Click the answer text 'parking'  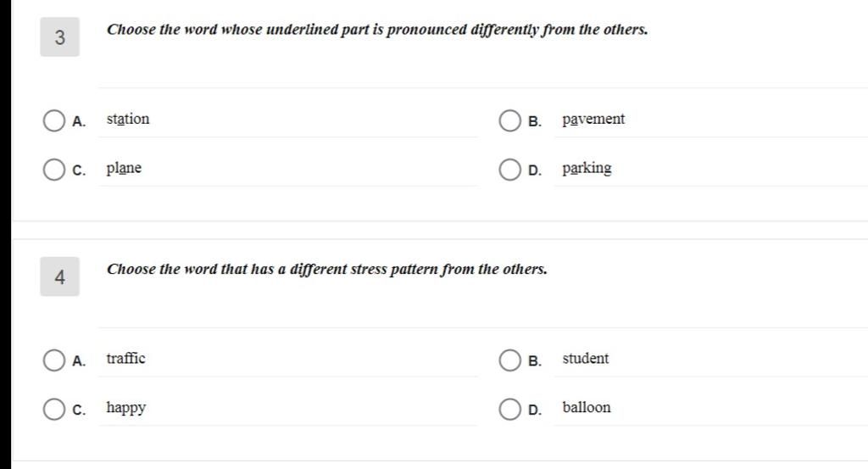(587, 168)
